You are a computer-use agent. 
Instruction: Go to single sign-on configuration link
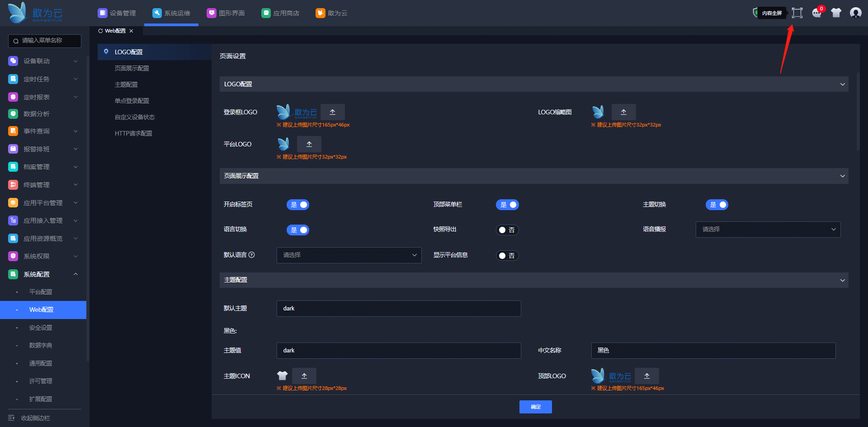(x=132, y=101)
